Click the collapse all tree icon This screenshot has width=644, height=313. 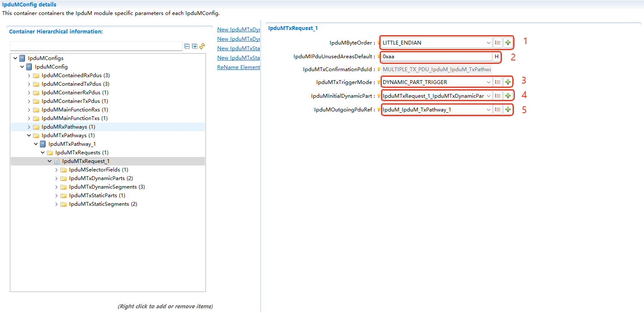pos(187,46)
